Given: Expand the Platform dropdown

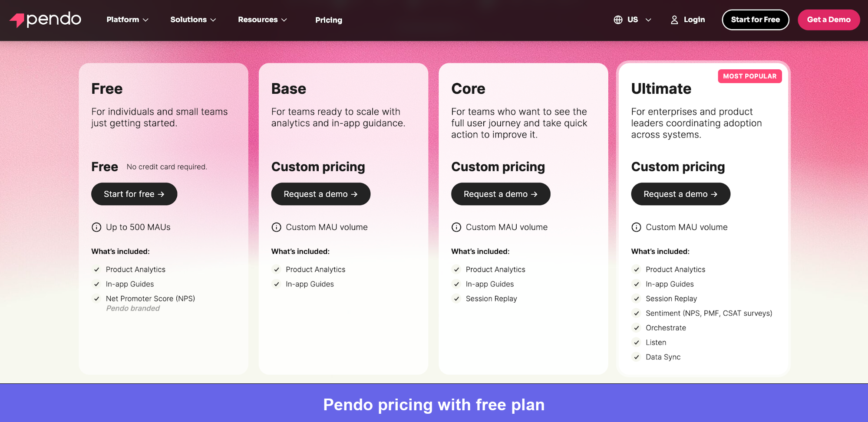Looking at the screenshot, I should coord(127,20).
